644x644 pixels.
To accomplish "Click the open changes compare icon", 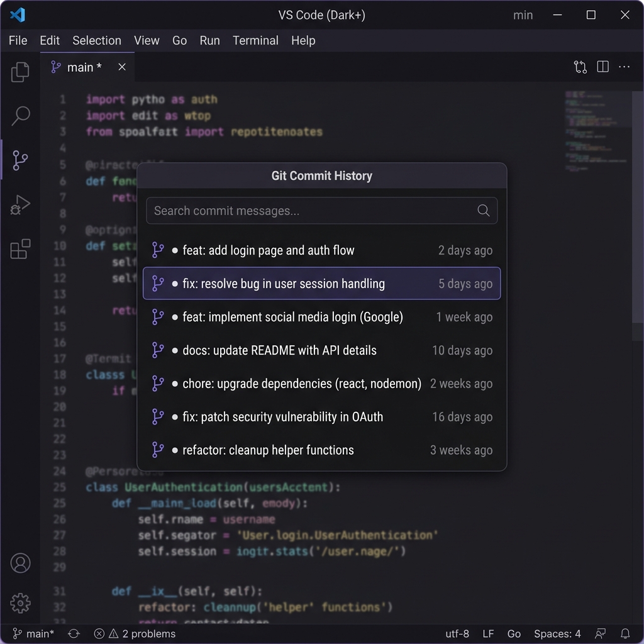I will 580,67.
